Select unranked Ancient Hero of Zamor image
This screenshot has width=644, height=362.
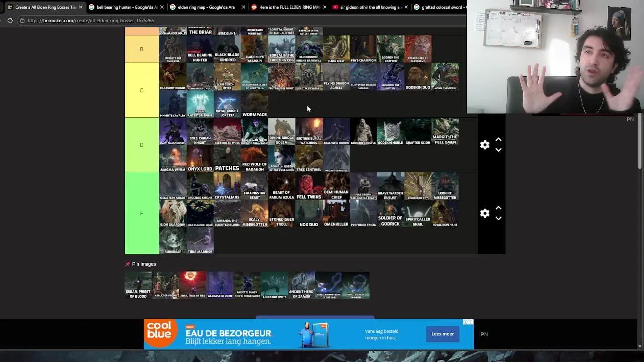301,285
